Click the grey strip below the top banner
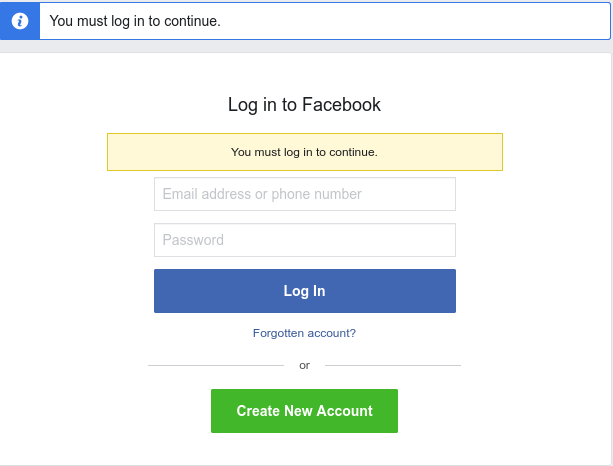613x466 pixels. click(304, 46)
